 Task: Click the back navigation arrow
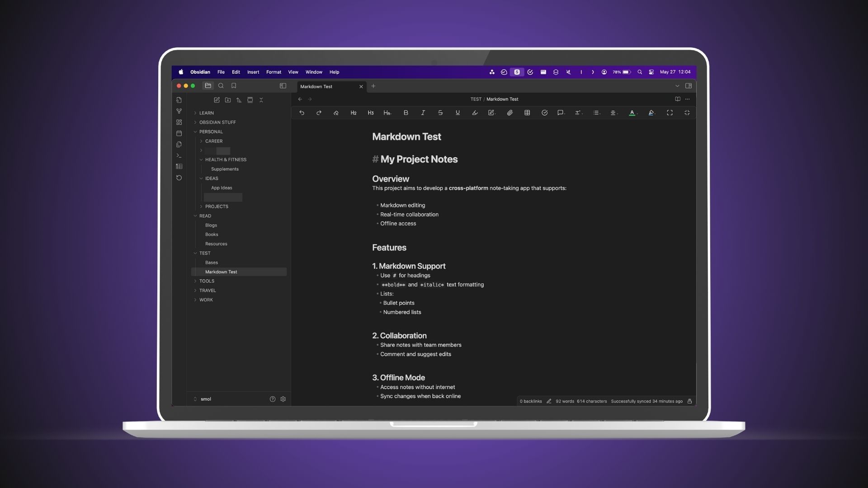(x=300, y=99)
